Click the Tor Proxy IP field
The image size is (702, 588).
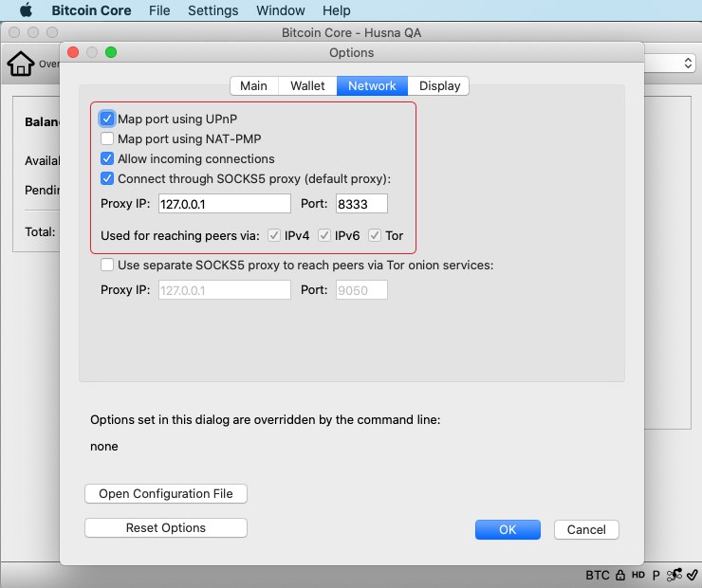(225, 290)
